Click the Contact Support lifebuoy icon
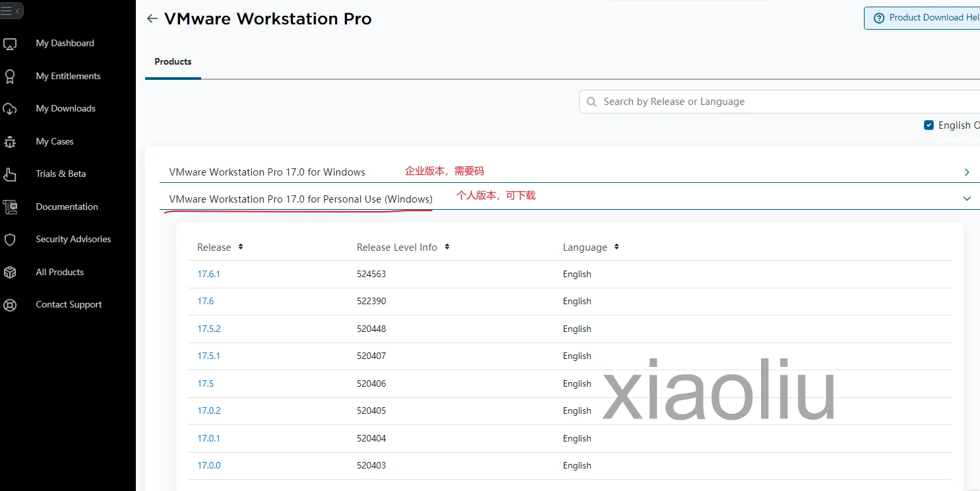The width and height of the screenshot is (980, 491). tap(10, 305)
